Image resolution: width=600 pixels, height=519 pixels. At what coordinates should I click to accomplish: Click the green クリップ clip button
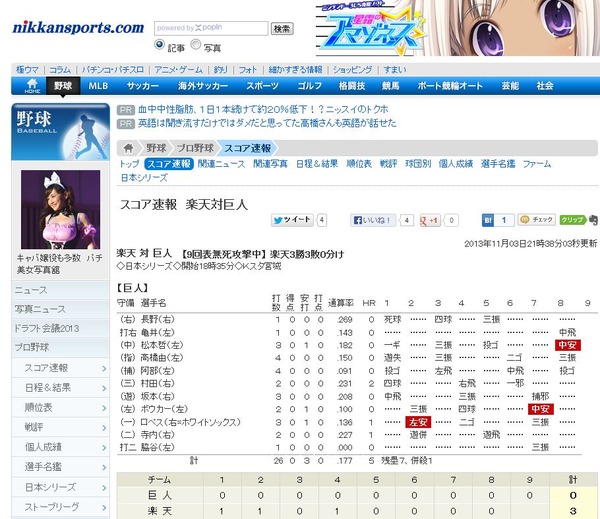tap(572, 220)
